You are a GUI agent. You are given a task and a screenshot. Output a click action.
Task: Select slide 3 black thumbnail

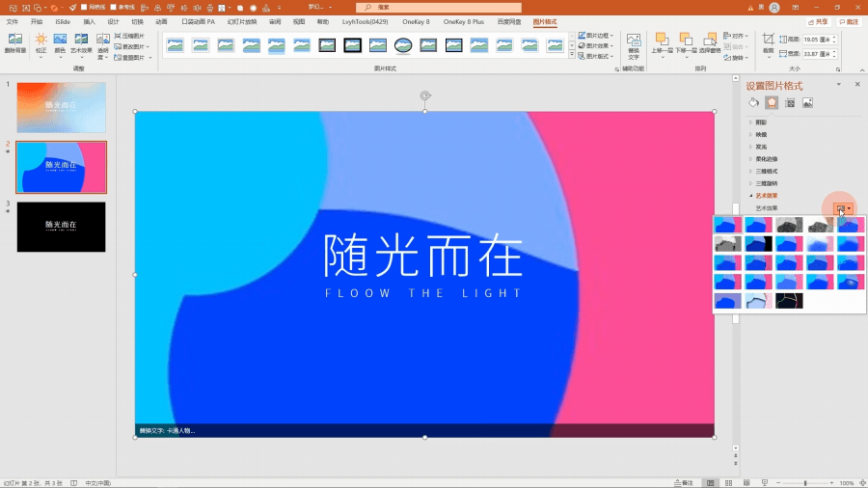pyautogui.click(x=61, y=227)
